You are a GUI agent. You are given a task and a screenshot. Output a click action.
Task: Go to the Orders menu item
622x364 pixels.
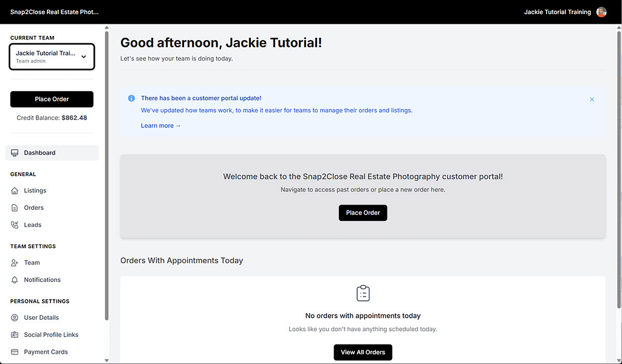[34, 207]
